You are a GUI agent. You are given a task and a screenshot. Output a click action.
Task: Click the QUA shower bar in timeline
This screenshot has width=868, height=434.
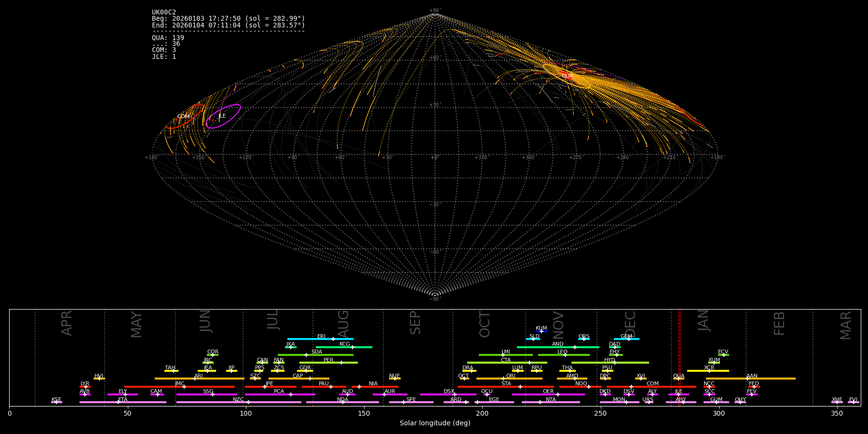pyautogui.click(x=678, y=379)
